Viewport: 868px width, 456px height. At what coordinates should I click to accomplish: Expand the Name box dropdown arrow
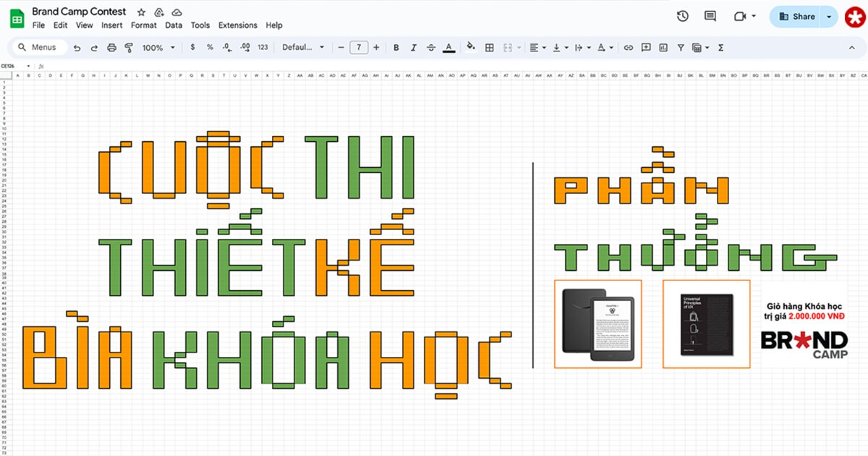[28, 66]
